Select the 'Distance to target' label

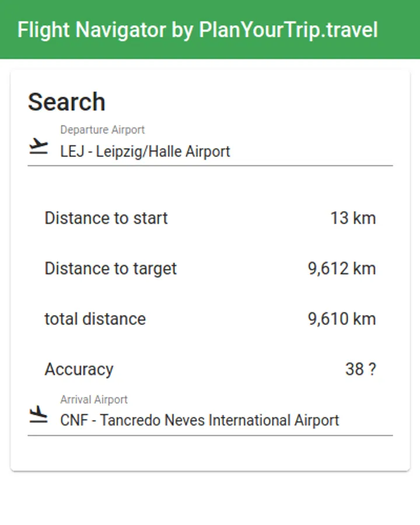[x=110, y=269]
